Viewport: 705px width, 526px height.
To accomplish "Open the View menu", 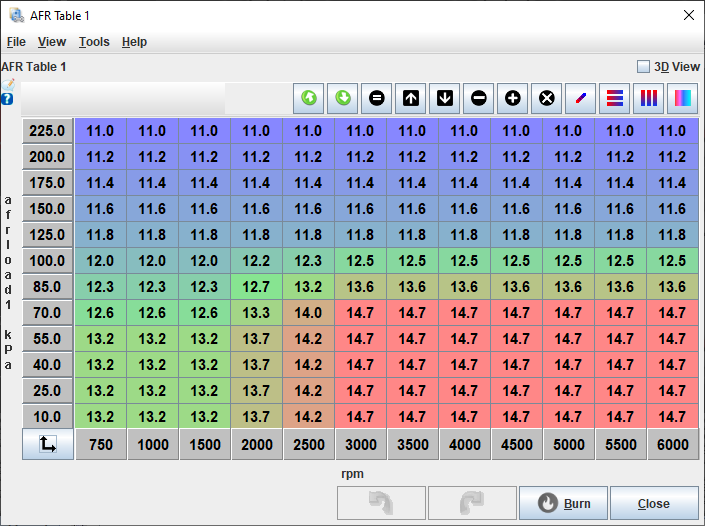I will pyautogui.click(x=52, y=42).
